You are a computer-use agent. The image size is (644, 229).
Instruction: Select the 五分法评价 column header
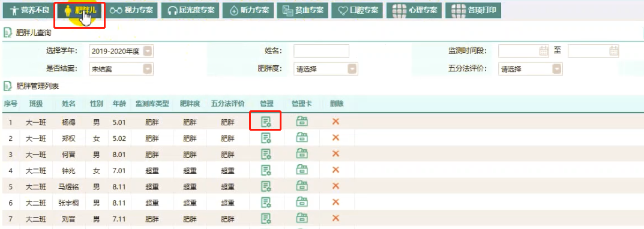click(228, 104)
